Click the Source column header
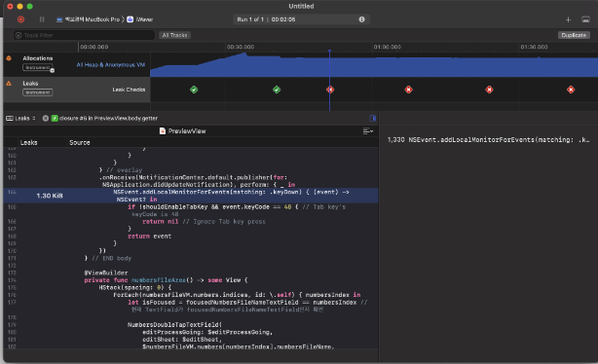The image size is (598, 364). pyautogui.click(x=80, y=142)
